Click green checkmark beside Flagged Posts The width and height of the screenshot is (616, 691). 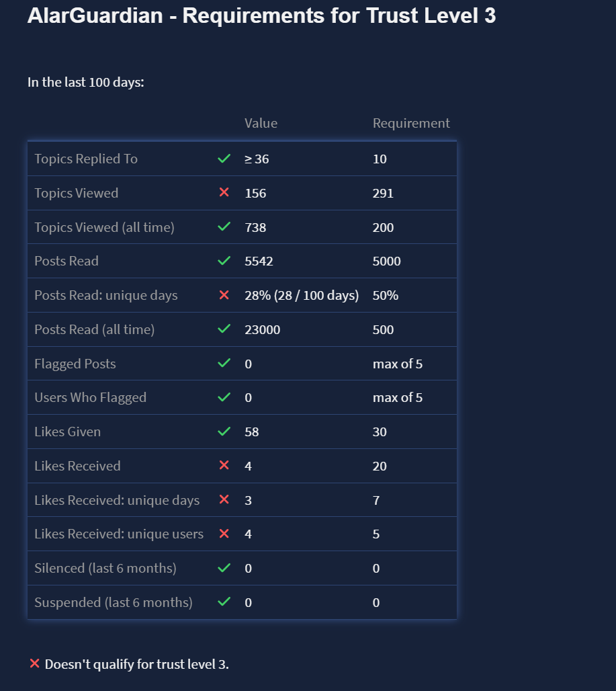pyautogui.click(x=224, y=364)
